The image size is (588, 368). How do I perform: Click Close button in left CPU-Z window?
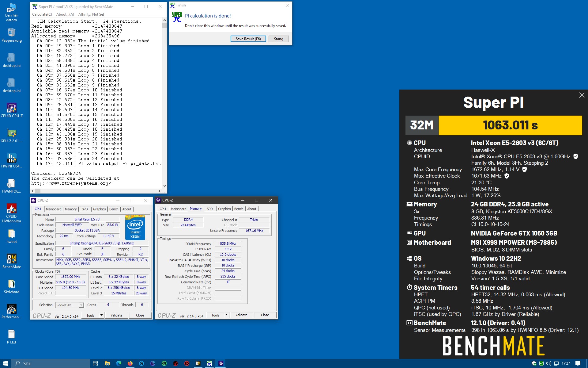(140, 315)
